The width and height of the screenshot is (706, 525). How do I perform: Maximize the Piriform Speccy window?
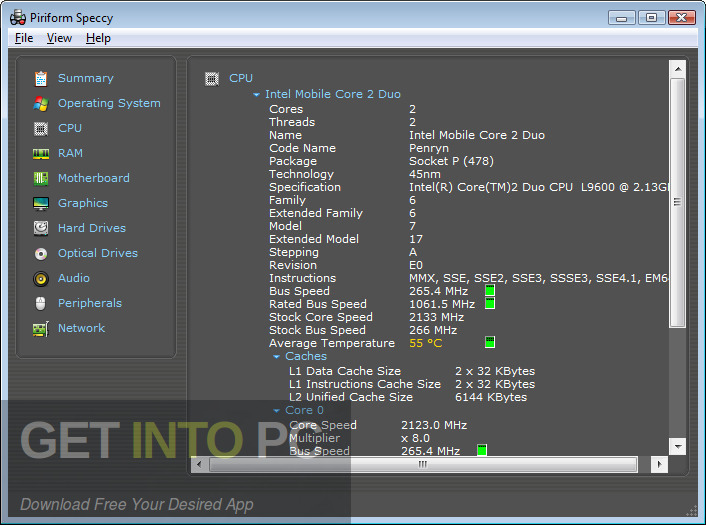click(x=651, y=18)
